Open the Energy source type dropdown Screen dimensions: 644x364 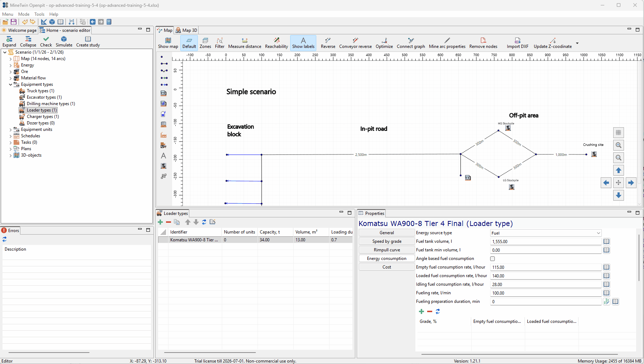pyautogui.click(x=546, y=233)
